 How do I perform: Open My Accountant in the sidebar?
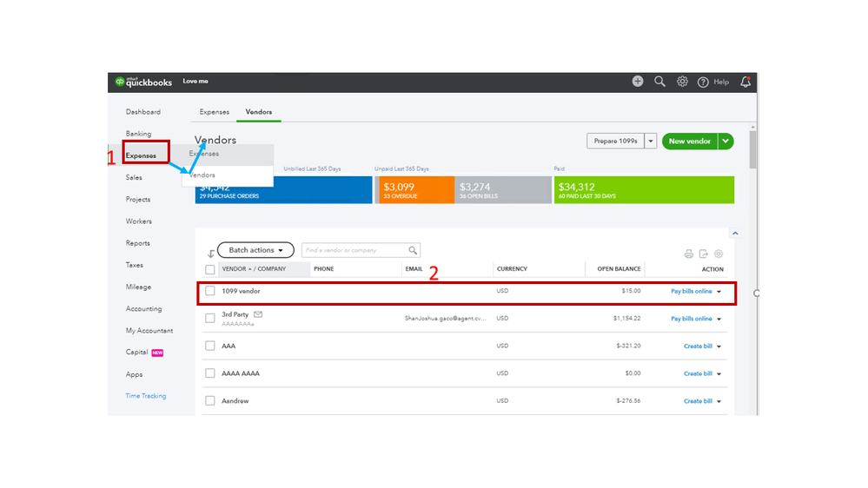tap(149, 330)
